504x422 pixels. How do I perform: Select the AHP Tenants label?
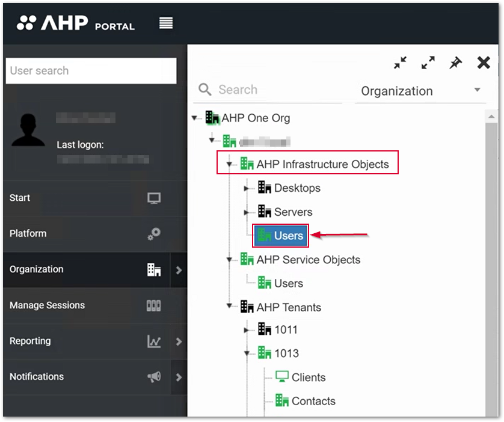tap(289, 307)
